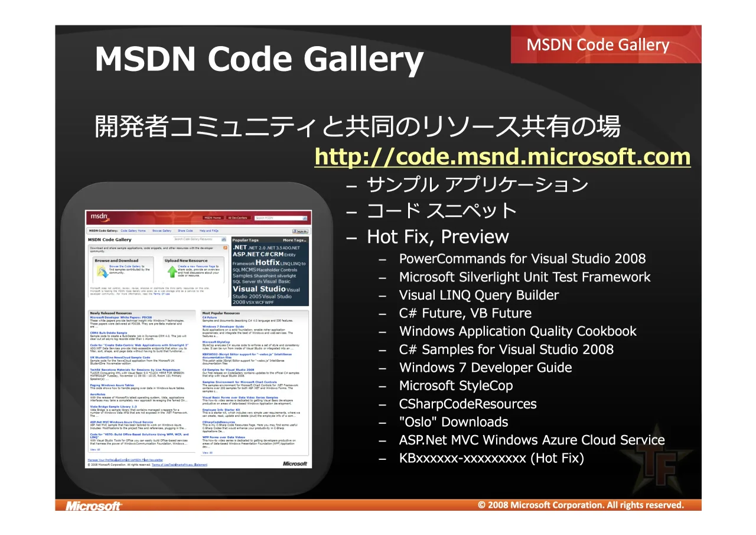Open the Share Code nav item
756x535 pixels.
point(185,231)
